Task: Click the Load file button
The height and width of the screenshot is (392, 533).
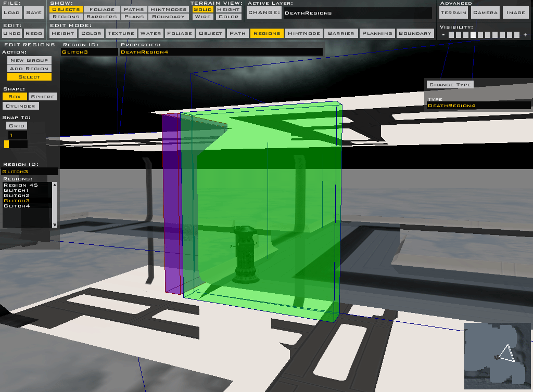Action: pos(11,12)
